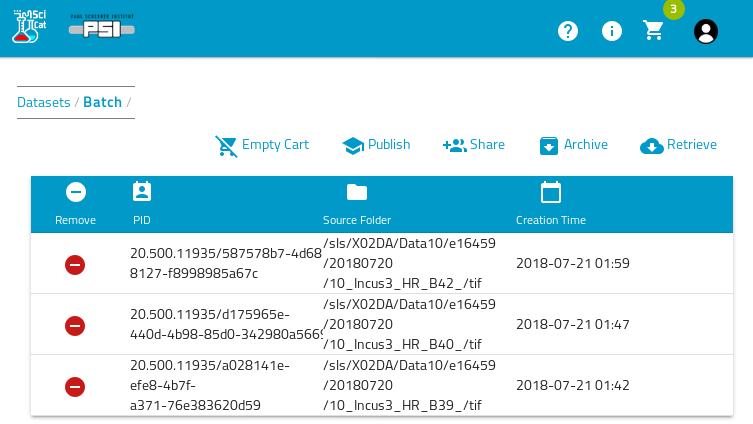Click the PID column header
753x424 pixels.
click(x=142, y=219)
